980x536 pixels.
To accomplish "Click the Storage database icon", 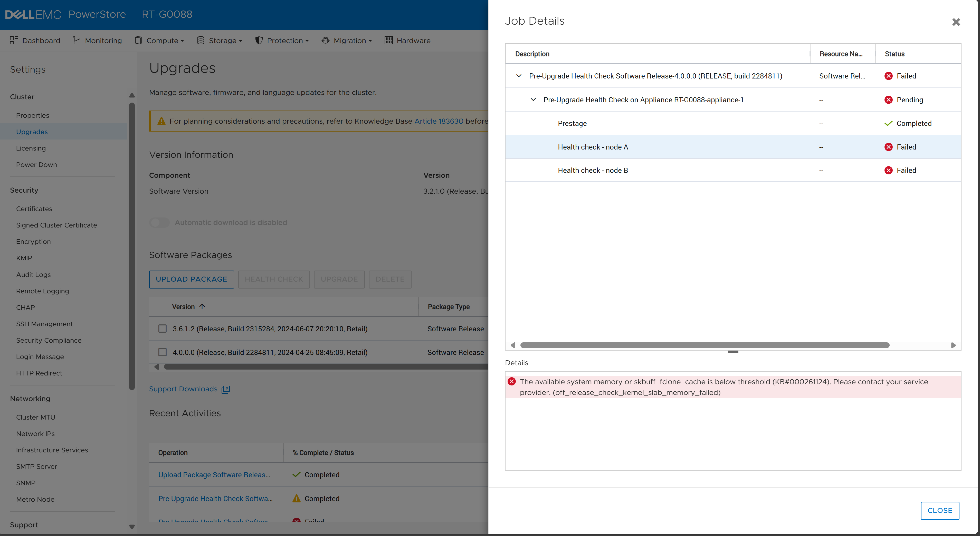I will pos(201,40).
